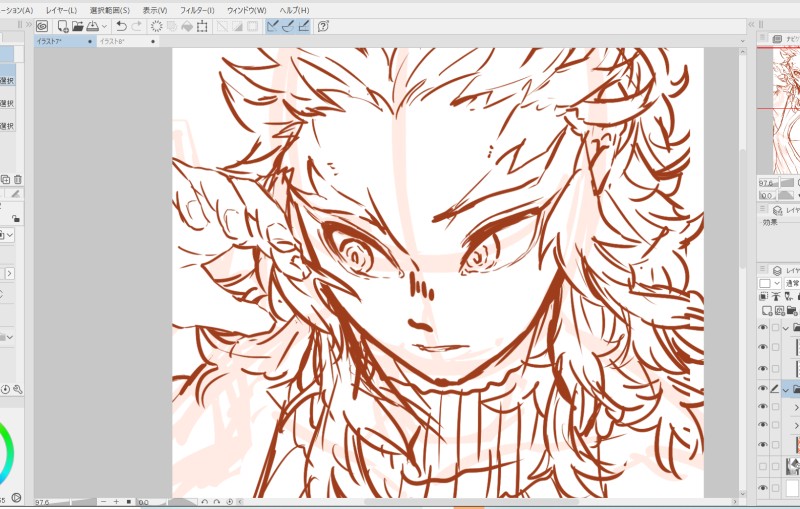
Task: Hide the highlighted folder with pen icon
Action: pyautogui.click(x=763, y=389)
